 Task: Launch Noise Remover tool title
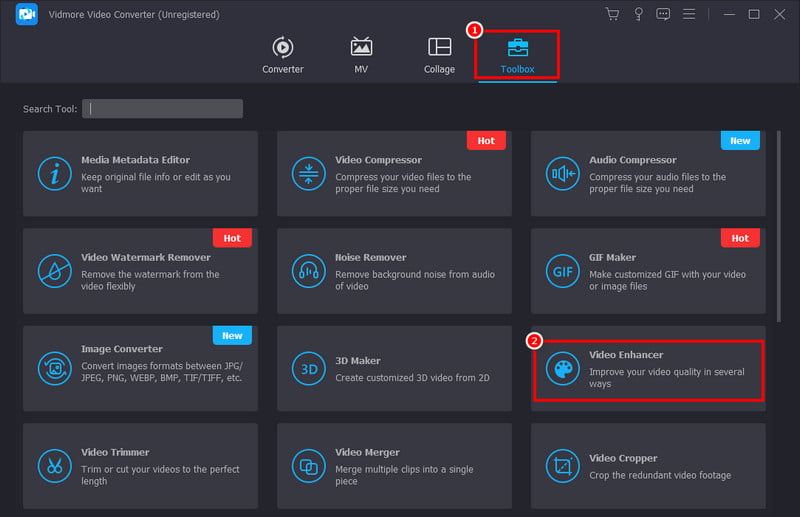tap(370, 257)
